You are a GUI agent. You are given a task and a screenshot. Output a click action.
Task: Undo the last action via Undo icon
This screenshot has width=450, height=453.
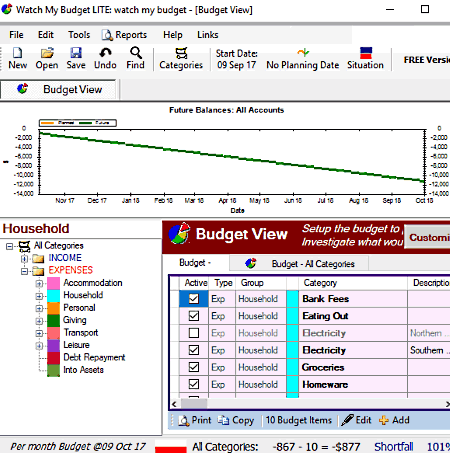105,53
